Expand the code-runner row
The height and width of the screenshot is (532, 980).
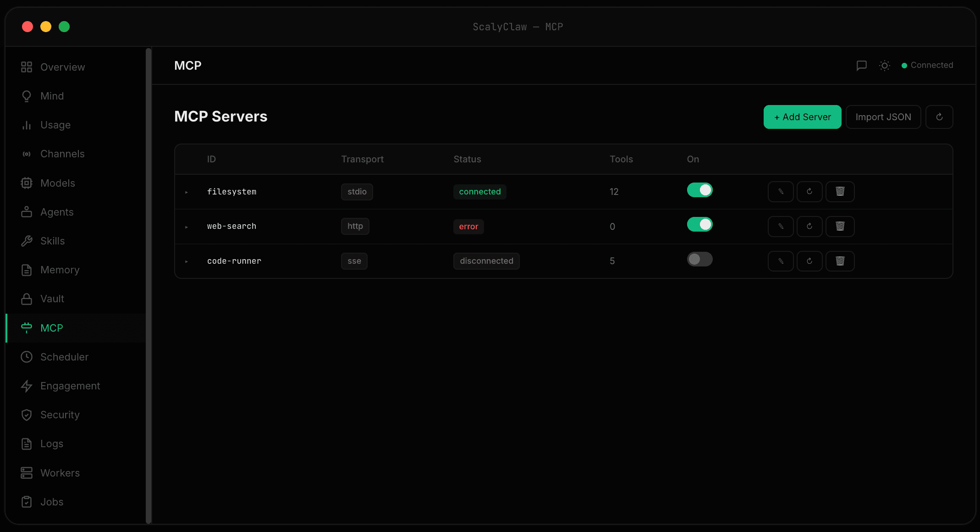tap(187, 261)
